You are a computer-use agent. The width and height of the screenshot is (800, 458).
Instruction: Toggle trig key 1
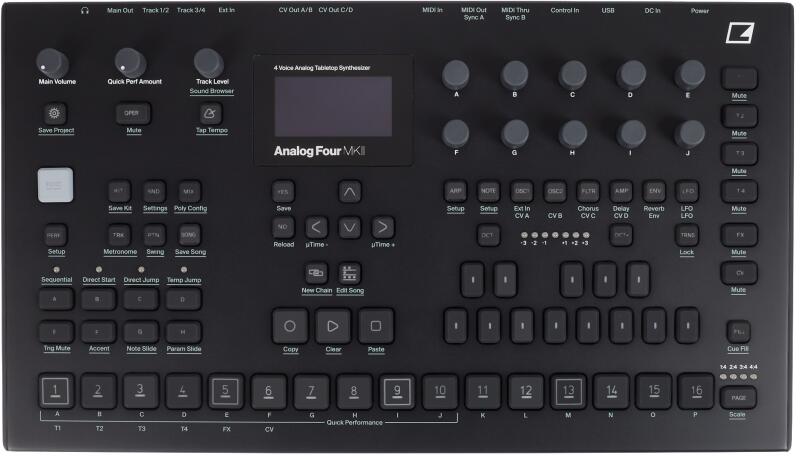pyautogui.click(x=56, y=391)
